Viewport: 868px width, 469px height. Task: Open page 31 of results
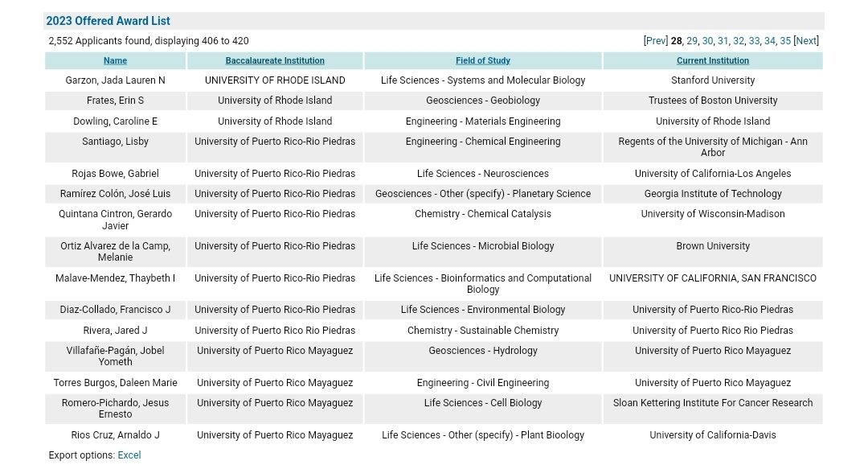[722, 40]
